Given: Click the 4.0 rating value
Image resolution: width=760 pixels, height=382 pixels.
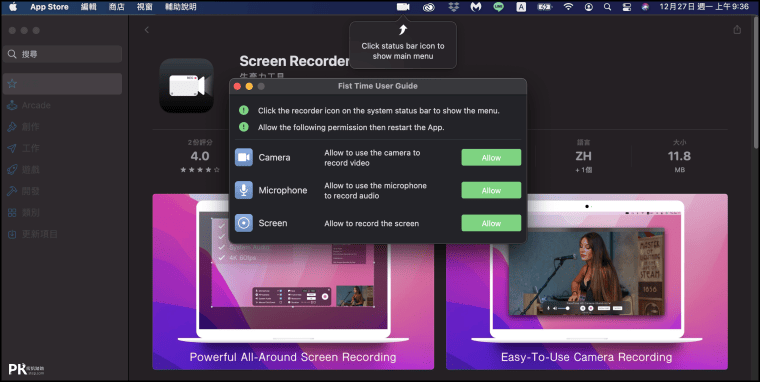Looking at the screenshot, I should click(200, 156).
